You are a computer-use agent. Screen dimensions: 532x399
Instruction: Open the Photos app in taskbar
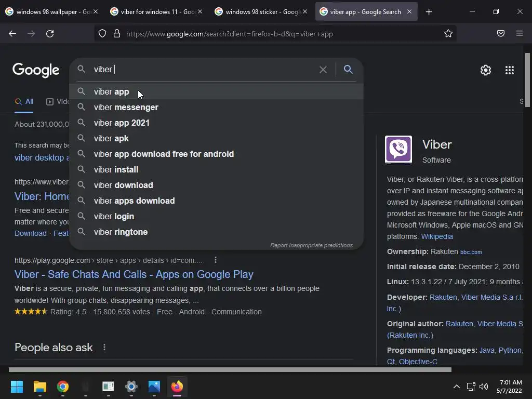pos(154,387)
